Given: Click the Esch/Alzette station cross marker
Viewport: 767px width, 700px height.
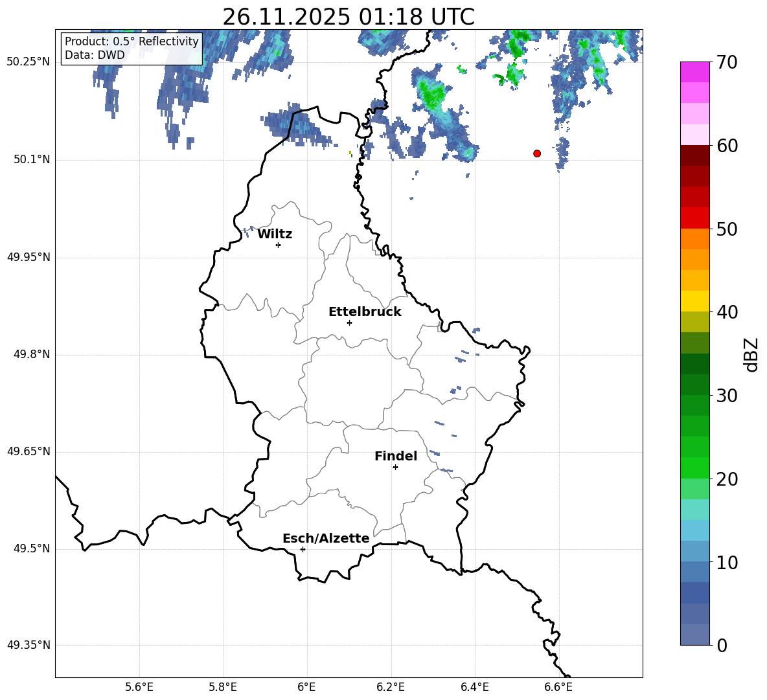Looking at the screenshot, I should [x=303, y=549].
